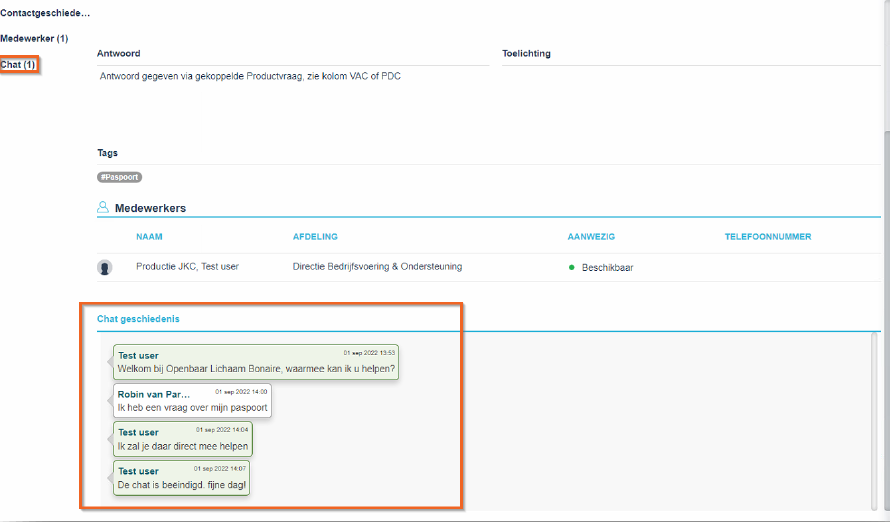Click the Chat geschiedenis heading
This screenshot has width=890, height=522.
(x=138, y=319)
